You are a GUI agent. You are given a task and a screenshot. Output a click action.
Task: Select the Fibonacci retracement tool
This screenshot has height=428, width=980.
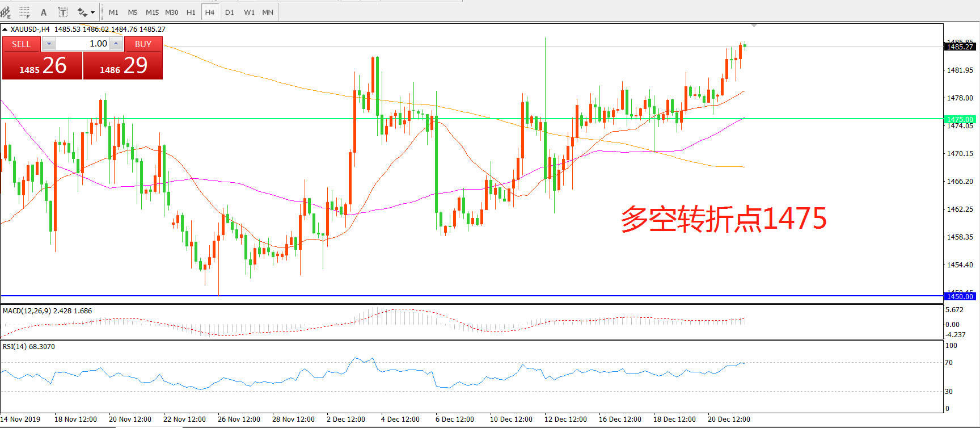tap(24, 12)
